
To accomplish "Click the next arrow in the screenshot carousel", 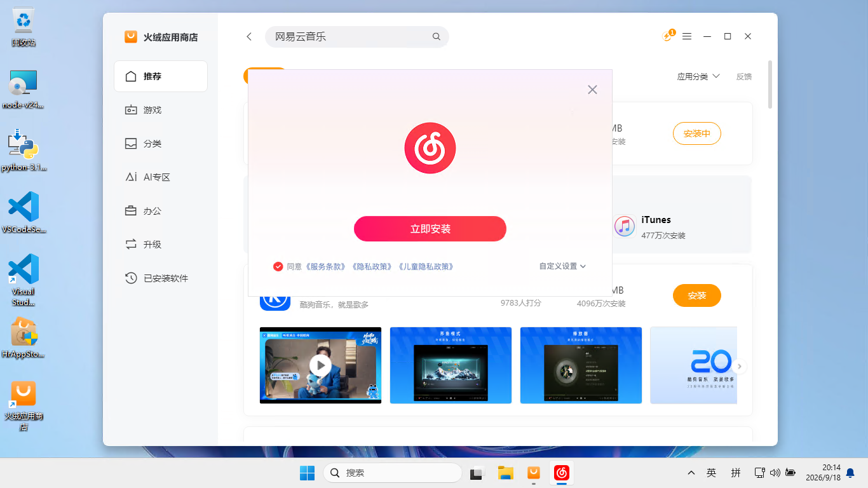I will (739, 367).
